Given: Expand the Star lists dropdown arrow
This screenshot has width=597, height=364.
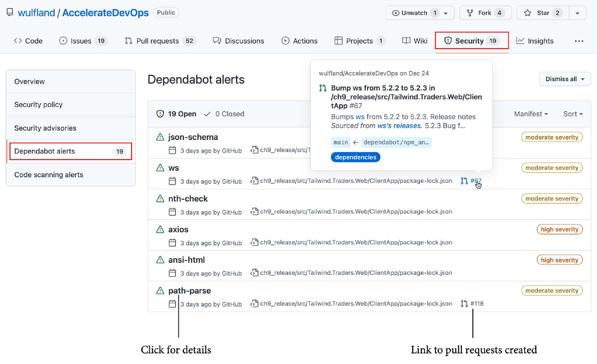Looking at the screenshot, I should click(x=577, y=13).
